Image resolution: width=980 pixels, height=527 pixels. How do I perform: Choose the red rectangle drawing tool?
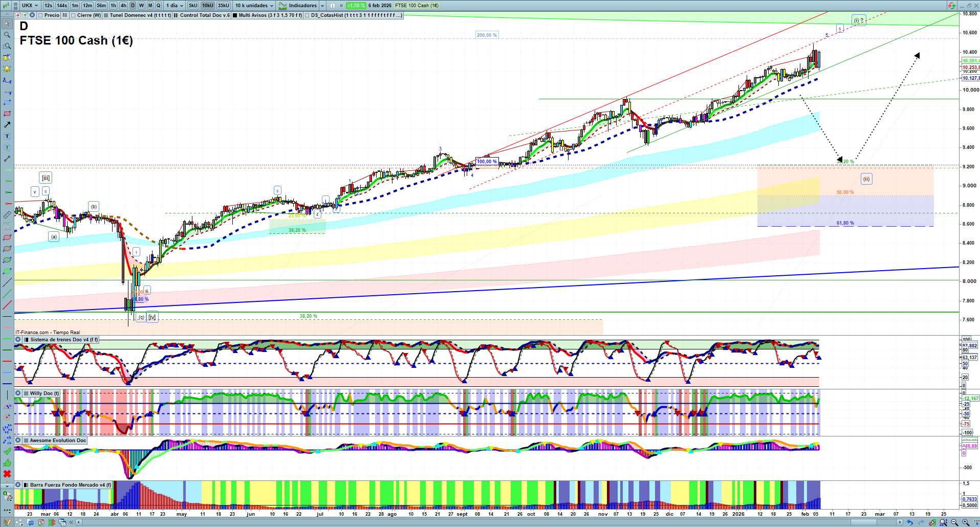[x=7, y=114]
